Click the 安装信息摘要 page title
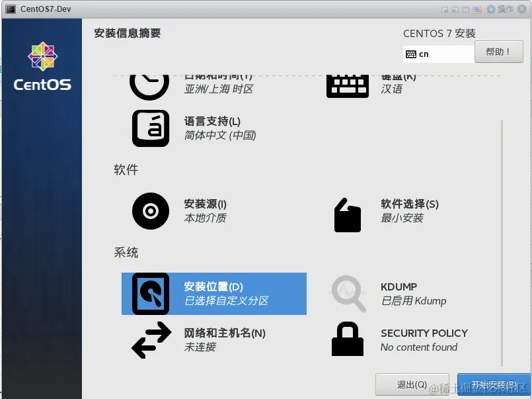The width and height of the screenshot is (532, 399). pyautogui.click(x=128, y=33)
